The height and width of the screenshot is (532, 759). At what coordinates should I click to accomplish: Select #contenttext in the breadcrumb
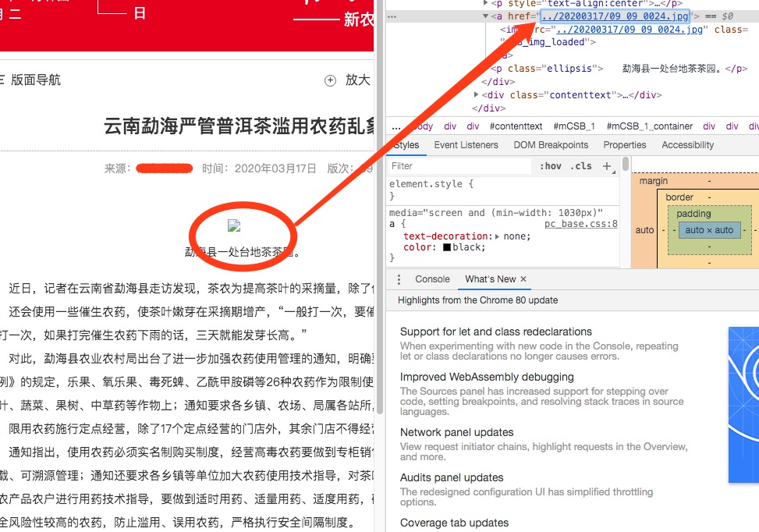point(516,126)
